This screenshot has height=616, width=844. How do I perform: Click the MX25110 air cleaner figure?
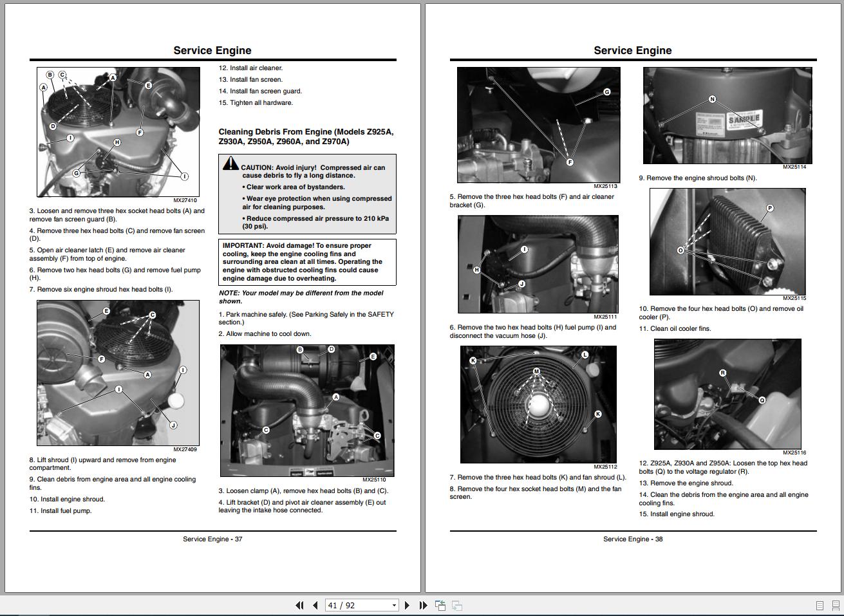[306, 410]
